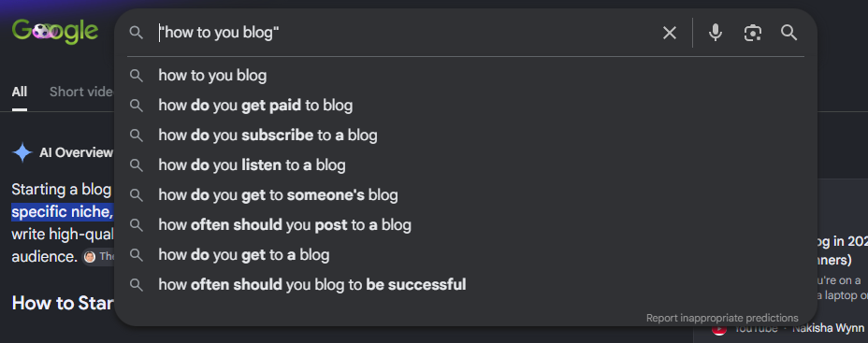
Task: Submit search using magnifying glass icon at right
Action: [x=788, y=33]
